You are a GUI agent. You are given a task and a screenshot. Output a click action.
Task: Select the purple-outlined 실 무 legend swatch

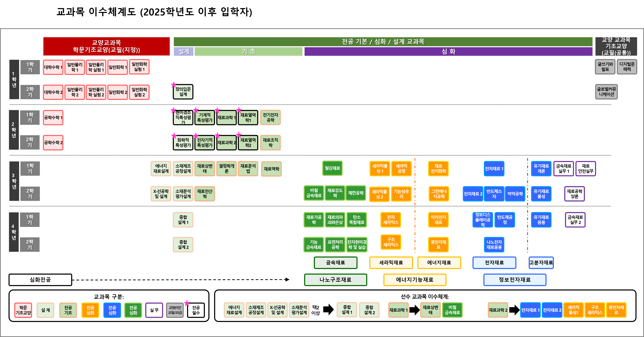pos(154,310)
